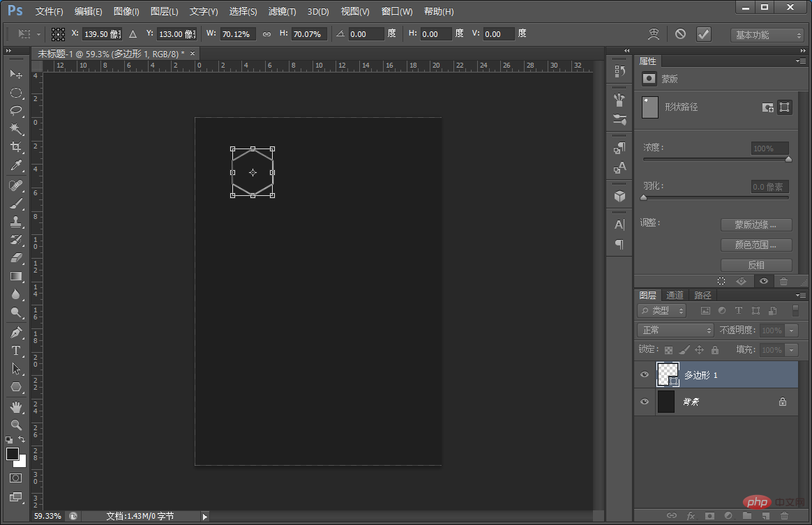Click the 羽化 feather slider handle
This screenshot has width=812, height=525.
[644, 198]
